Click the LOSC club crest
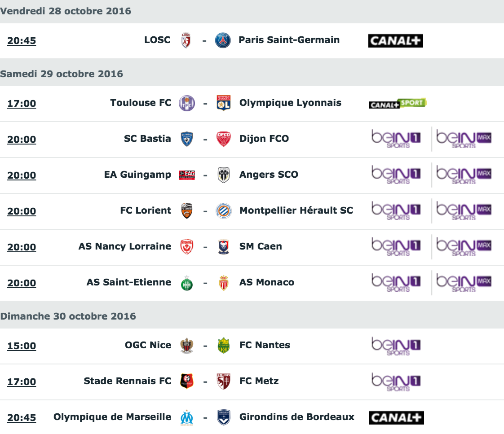This screenshot has height=434, width=504. click(x=186, y=40)
